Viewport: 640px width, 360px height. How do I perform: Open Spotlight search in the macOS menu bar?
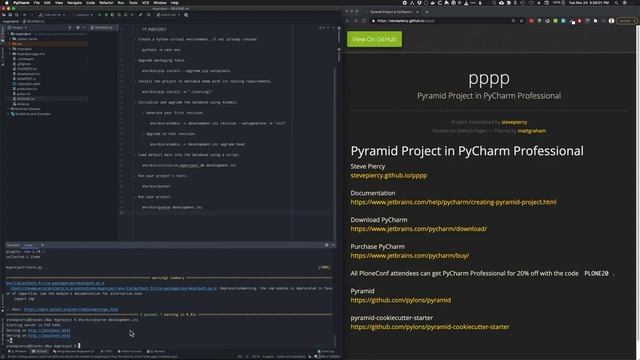pos(616,2)
